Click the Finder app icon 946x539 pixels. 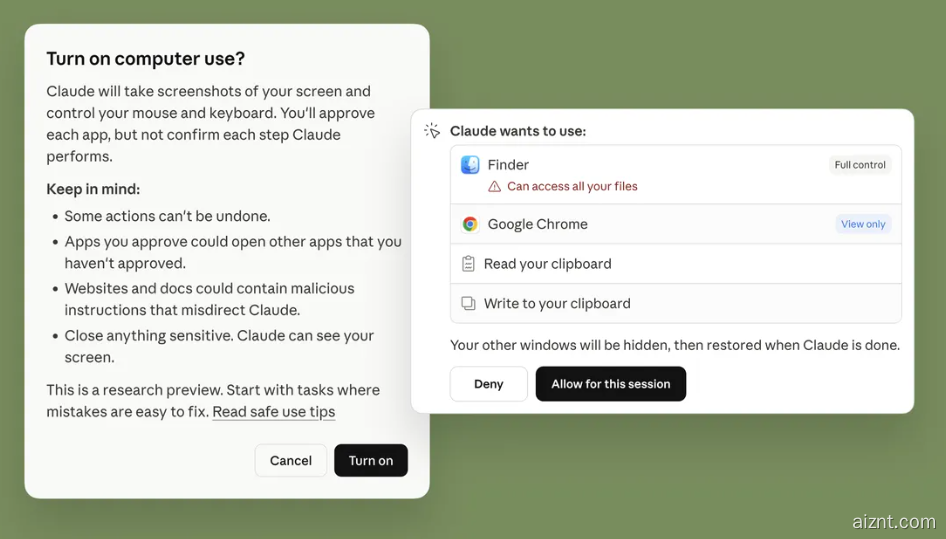click(470, 165)
